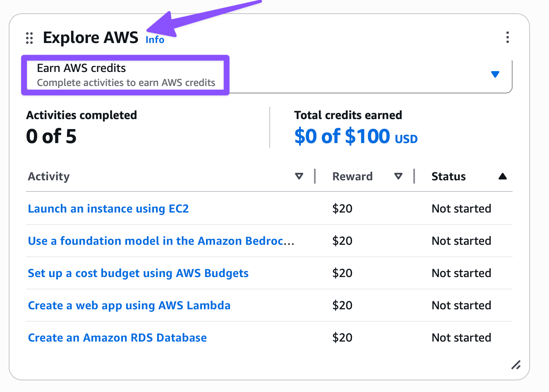549x392 pixels.
Task: Open Create an Amazon RDS Database
Action: click(x=117, y=338)
